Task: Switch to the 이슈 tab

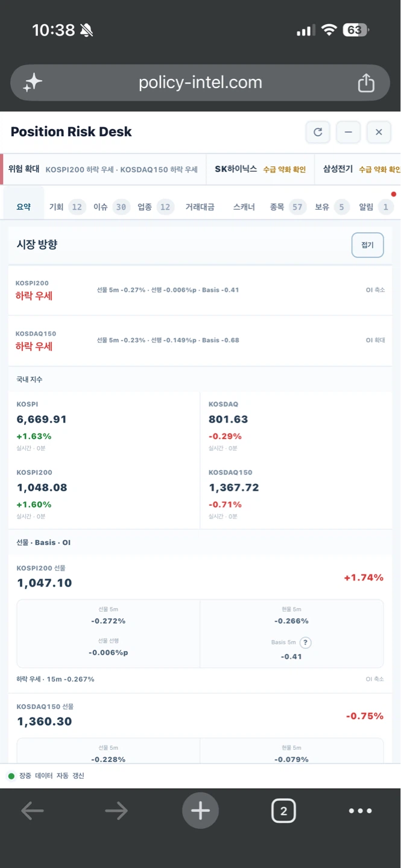Action: pyautogui.click(x=110, y=207)
